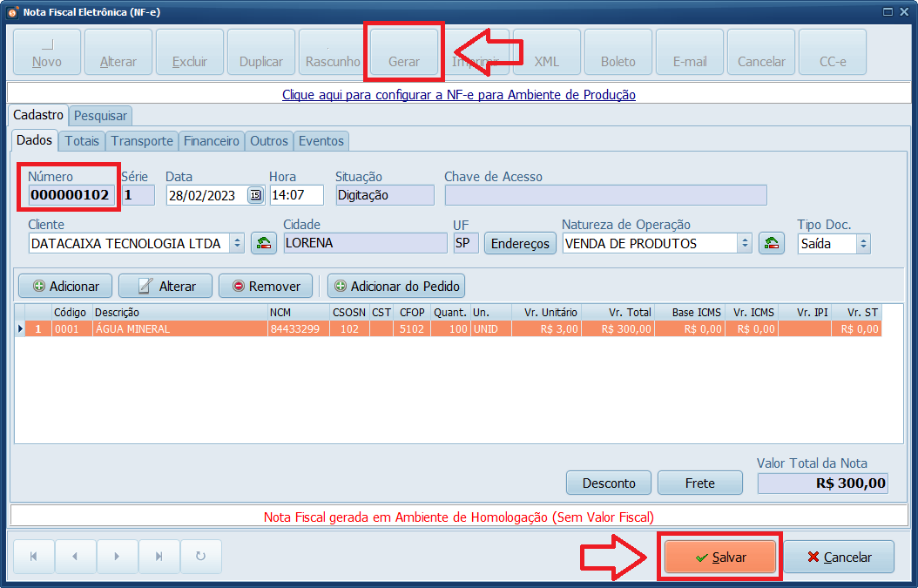Open the XML toolbar icon
Viewport: 918px width, 588px height.
tap(546, 51)
